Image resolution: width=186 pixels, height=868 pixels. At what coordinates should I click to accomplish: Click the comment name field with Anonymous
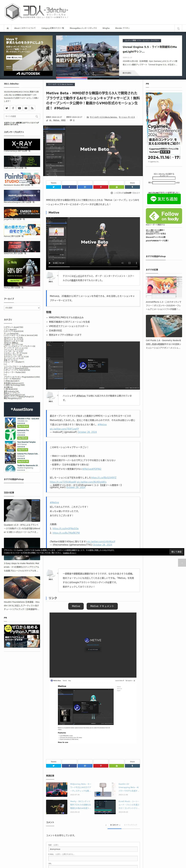[93, 849]
